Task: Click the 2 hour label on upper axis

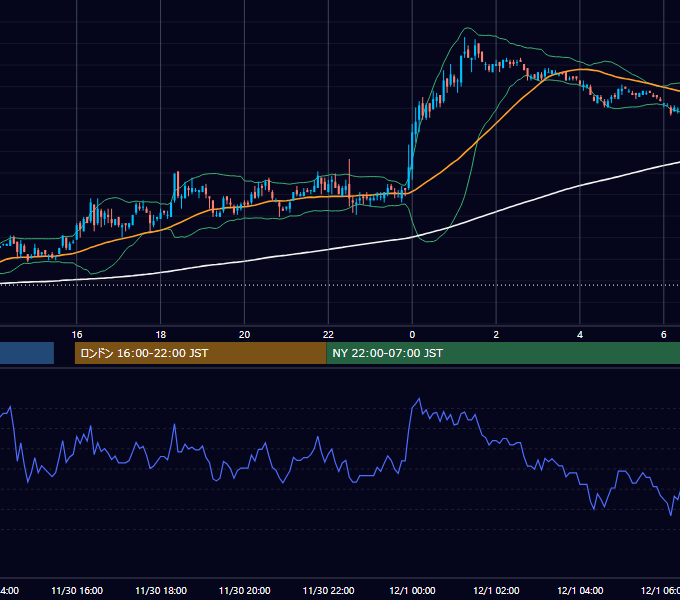Action: pyautogui.click(x=496, y=334)
